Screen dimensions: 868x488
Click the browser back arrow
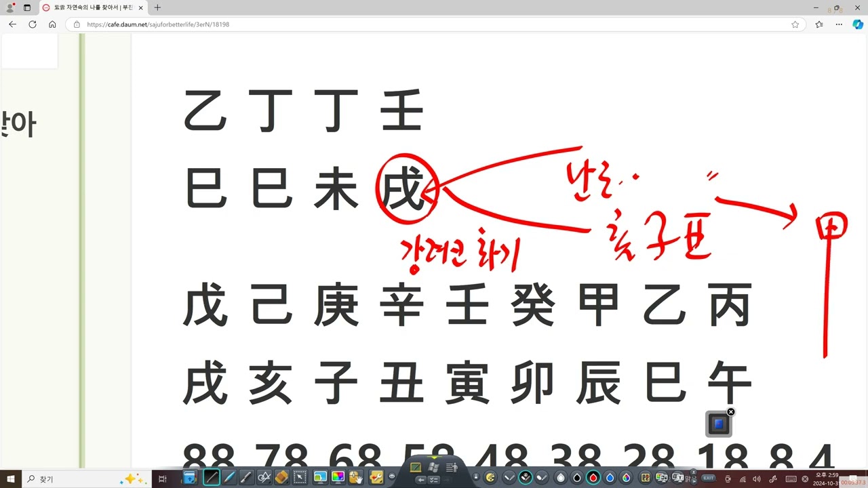(12, 24)
